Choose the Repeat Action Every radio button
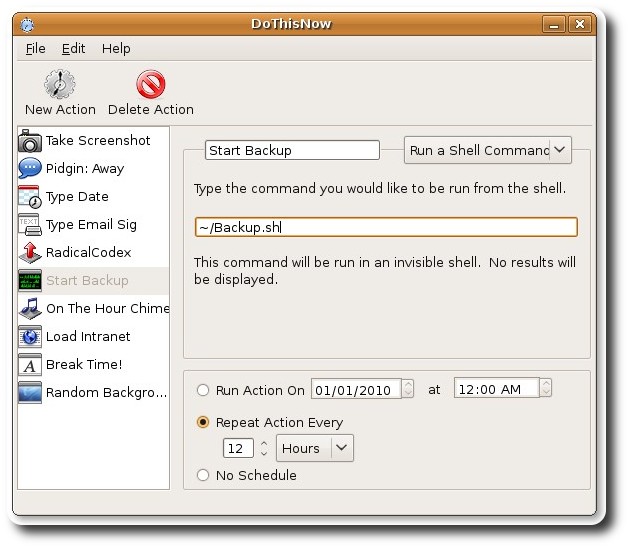Viewport: 629px width, 548px height. [203, 422]
